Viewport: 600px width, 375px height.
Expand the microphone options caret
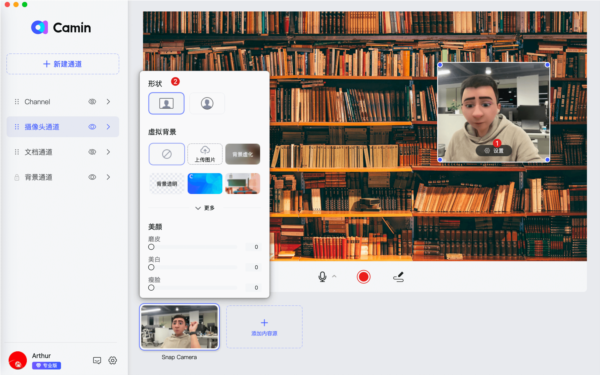334,276
